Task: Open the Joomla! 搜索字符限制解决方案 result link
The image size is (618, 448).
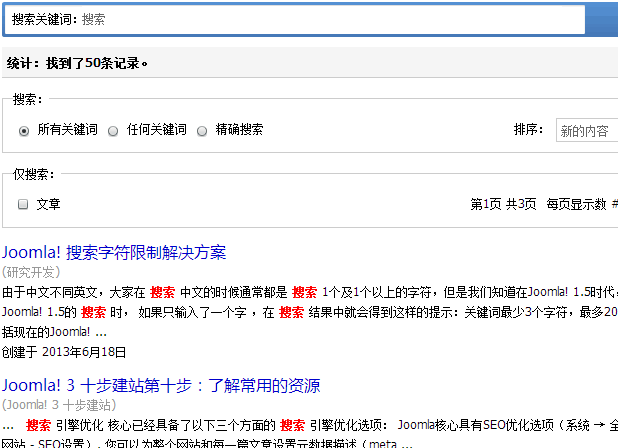Action: (114, 252)
